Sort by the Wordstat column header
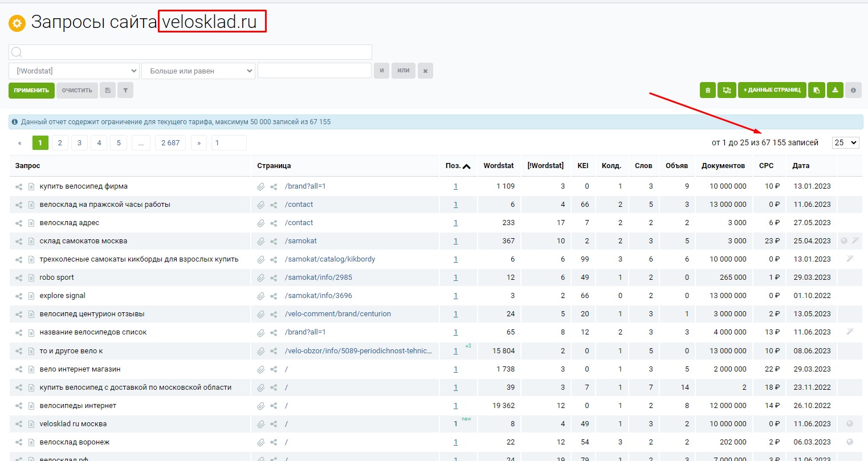The height and width of the screenshot is (461, 868). (499, 166)
